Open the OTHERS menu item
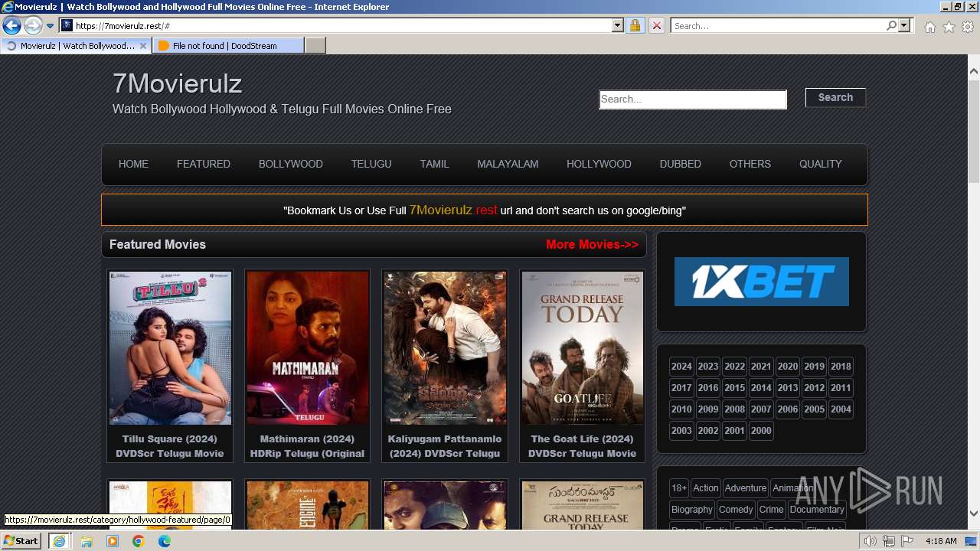Viewport: 980px width, 551px height. [x=750, y=164]
